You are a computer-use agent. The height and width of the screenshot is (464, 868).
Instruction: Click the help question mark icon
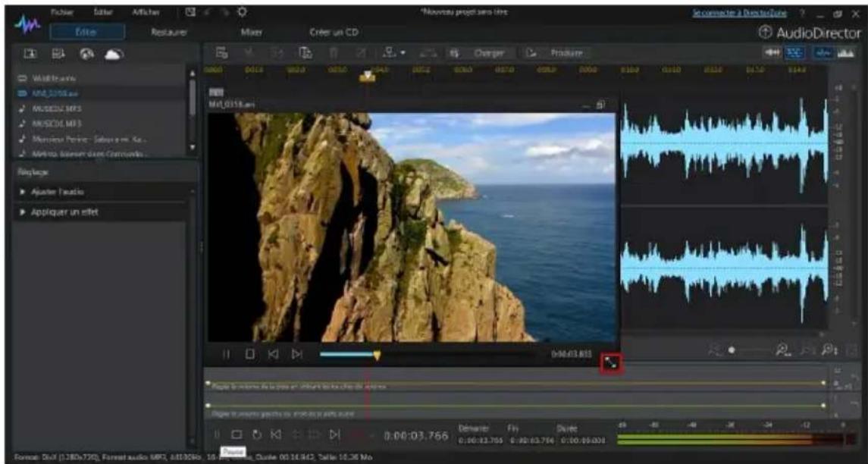pyautogui.click(x=802, y=12)
